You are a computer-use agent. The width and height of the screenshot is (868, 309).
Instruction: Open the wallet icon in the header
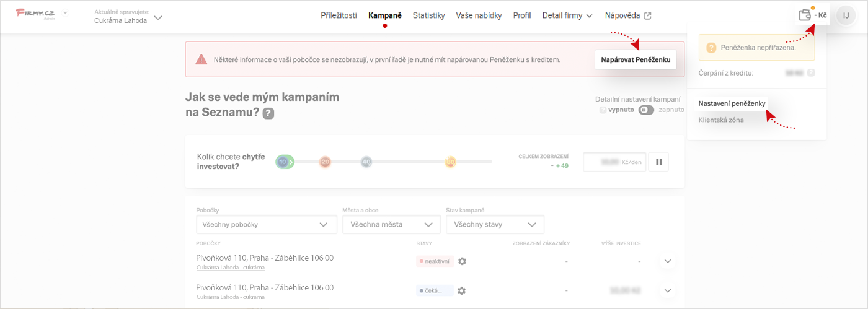(x=805, y=15)
